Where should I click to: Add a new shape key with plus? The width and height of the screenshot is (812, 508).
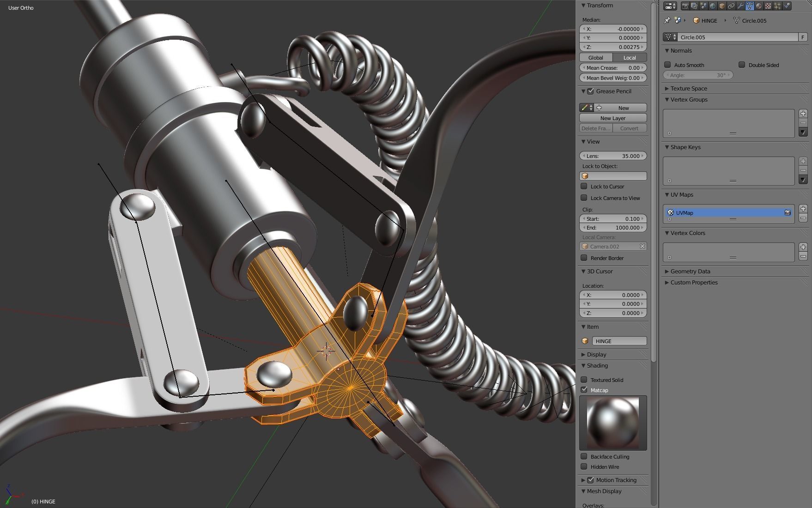(803, 161)
